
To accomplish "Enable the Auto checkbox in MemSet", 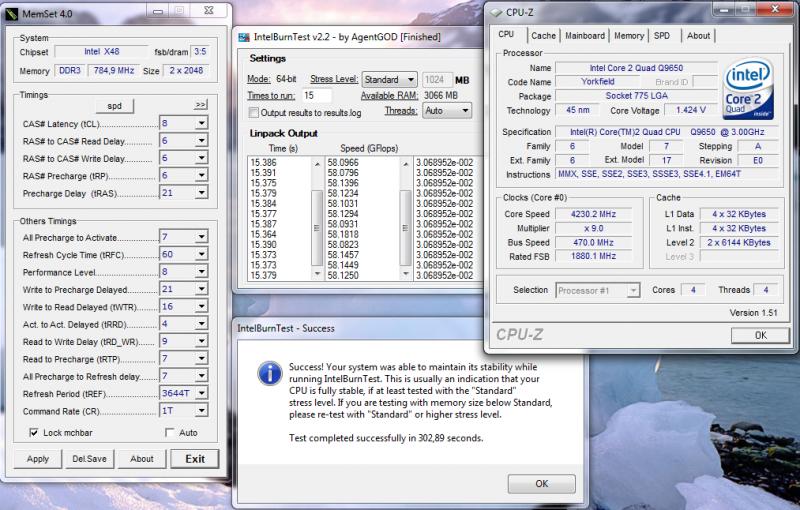I will click(x=169, y=432).
